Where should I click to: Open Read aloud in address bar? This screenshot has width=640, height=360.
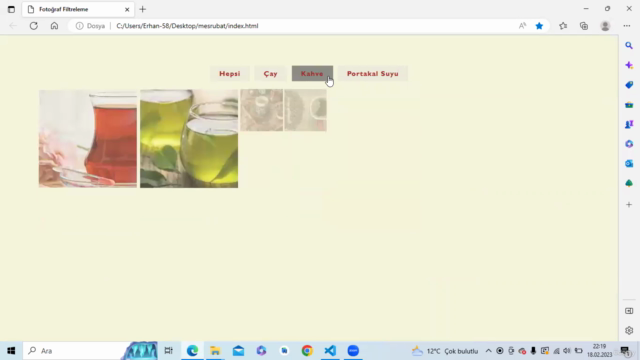[x=522, y=26]
